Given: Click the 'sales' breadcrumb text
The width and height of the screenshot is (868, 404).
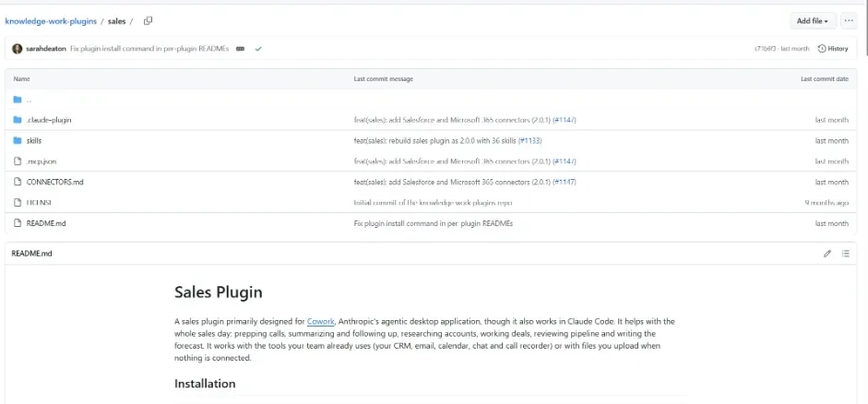Looking at the screenshot, I should pyautogui.click(x=117, y=21).
